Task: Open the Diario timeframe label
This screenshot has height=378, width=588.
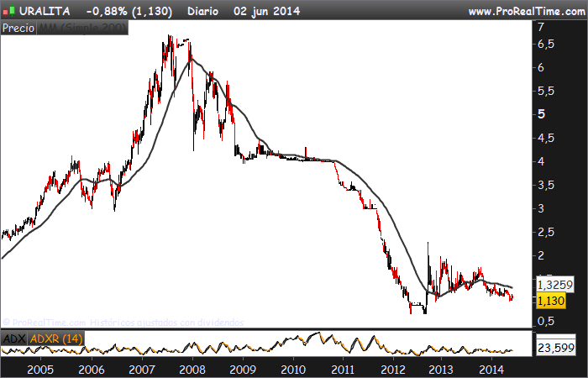Action: pos(202,11)
